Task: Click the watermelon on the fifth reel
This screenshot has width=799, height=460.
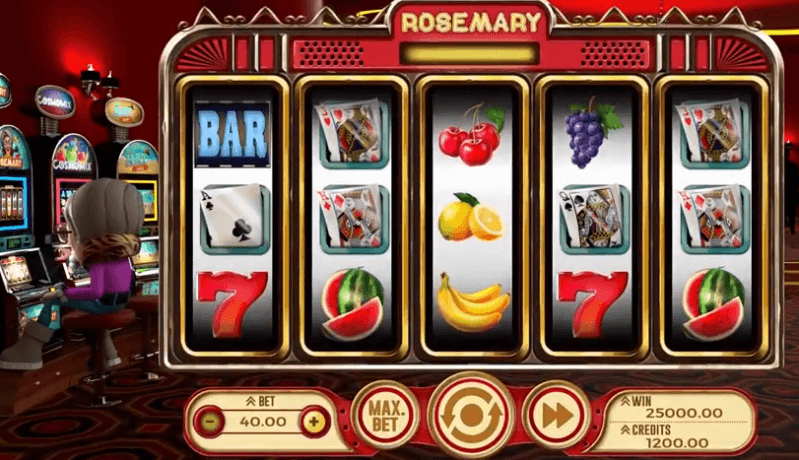Action: point(714,304)
